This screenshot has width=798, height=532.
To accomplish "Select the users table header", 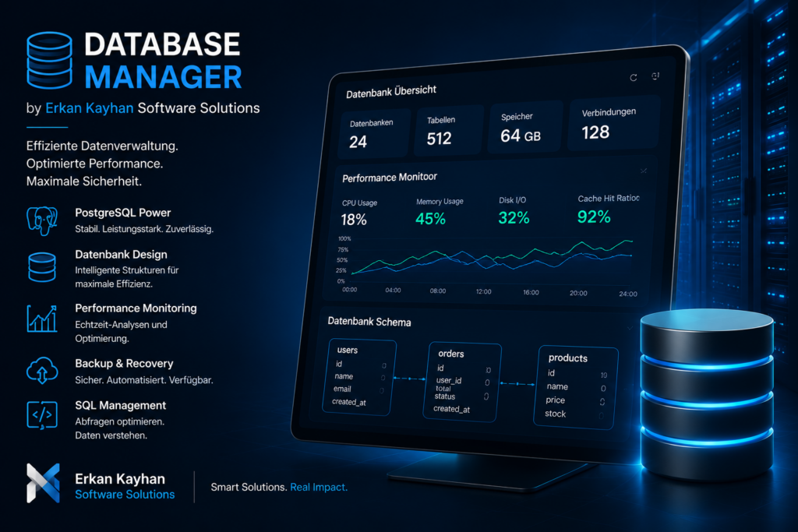I will [347, 350].
